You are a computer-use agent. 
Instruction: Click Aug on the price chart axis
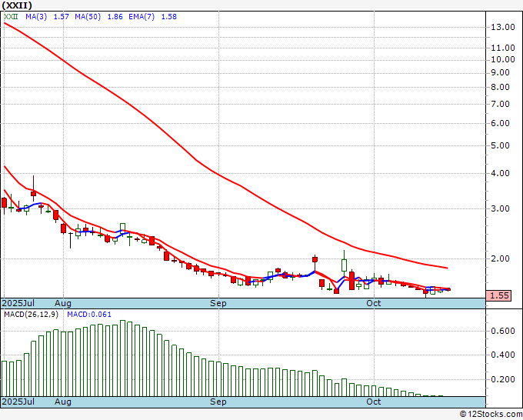tap(63, 303)
